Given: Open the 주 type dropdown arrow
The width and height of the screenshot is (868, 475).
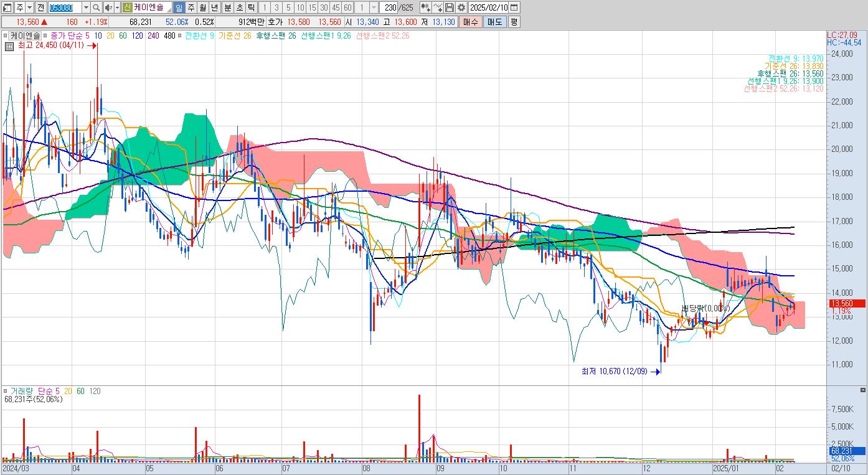Looking at the screenshot, I should (x=29, y=7).
